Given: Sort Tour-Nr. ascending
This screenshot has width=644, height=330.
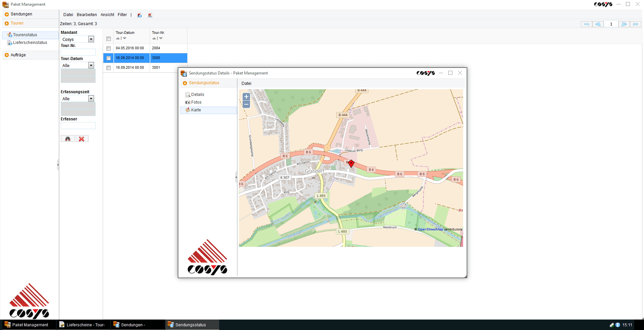Looking at the screenshot, I should coord(154,38).
